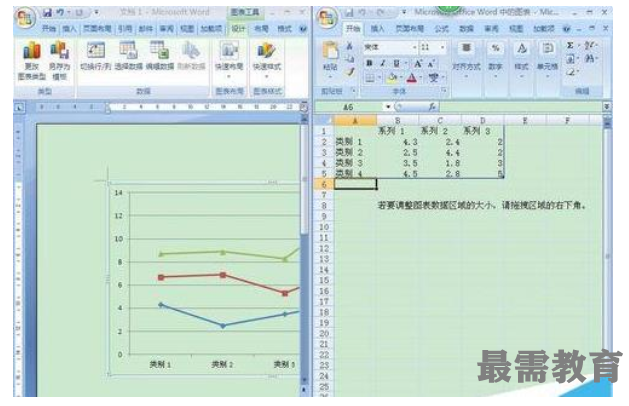
Task: Open Quick Layout gallery in Word
Action: 229,59
